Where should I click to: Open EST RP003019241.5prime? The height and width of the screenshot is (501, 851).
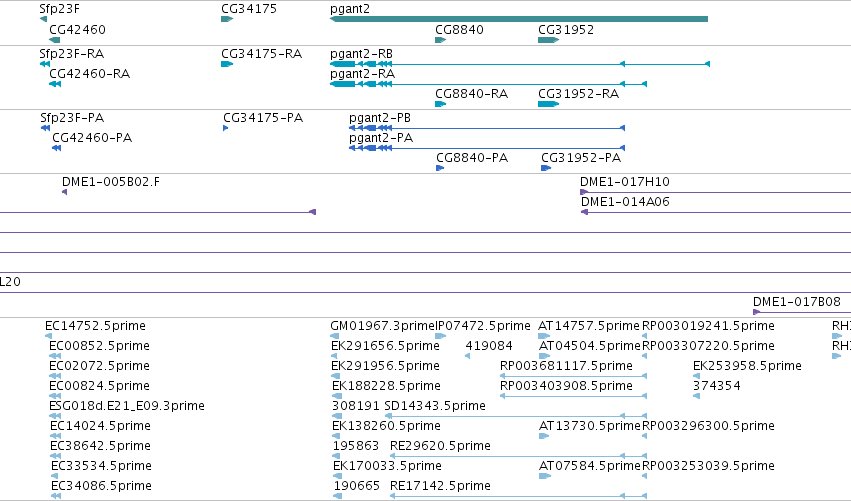pyautogui.click(x=645, y=336)
